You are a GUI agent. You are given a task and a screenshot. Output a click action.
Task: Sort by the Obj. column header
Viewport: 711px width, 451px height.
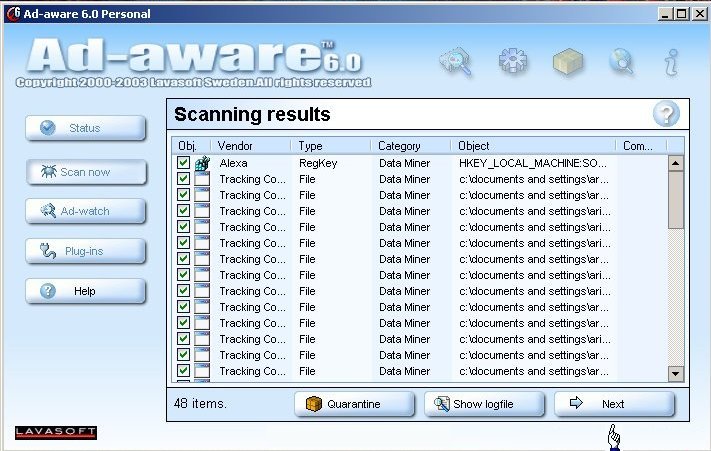pos(191,146)
